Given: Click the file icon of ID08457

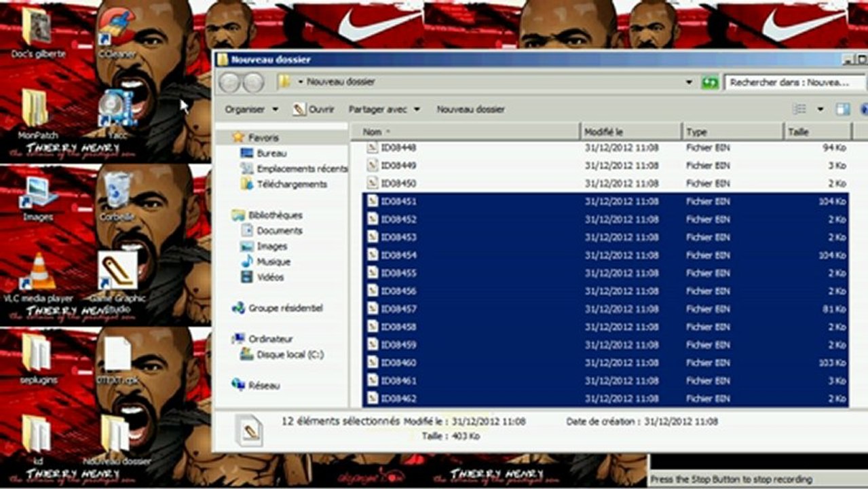Looking at the screenshot, I should [372, 309].
